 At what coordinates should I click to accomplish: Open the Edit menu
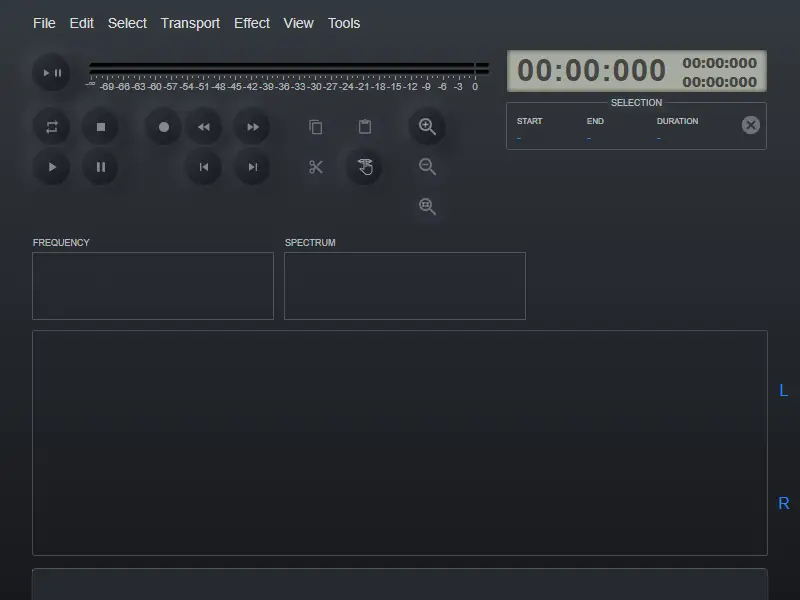pyautogui.click(x=82, y=23)
